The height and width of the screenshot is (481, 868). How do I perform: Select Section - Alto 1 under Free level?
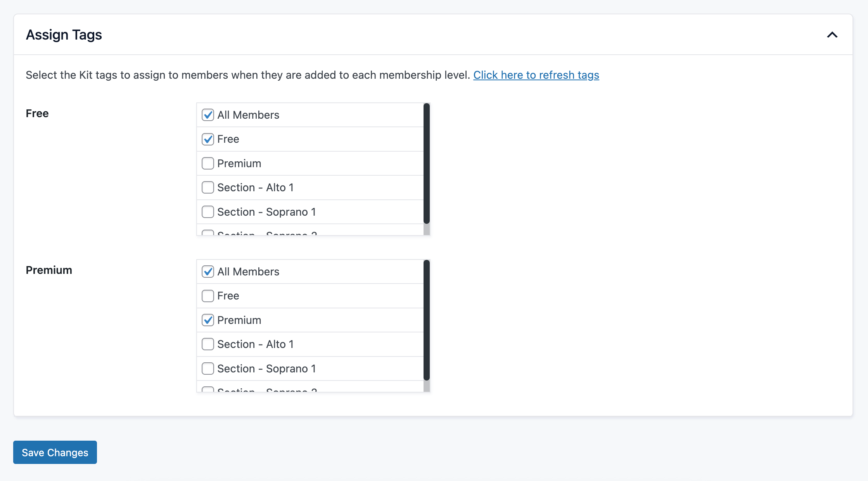(x=208, y=187)
